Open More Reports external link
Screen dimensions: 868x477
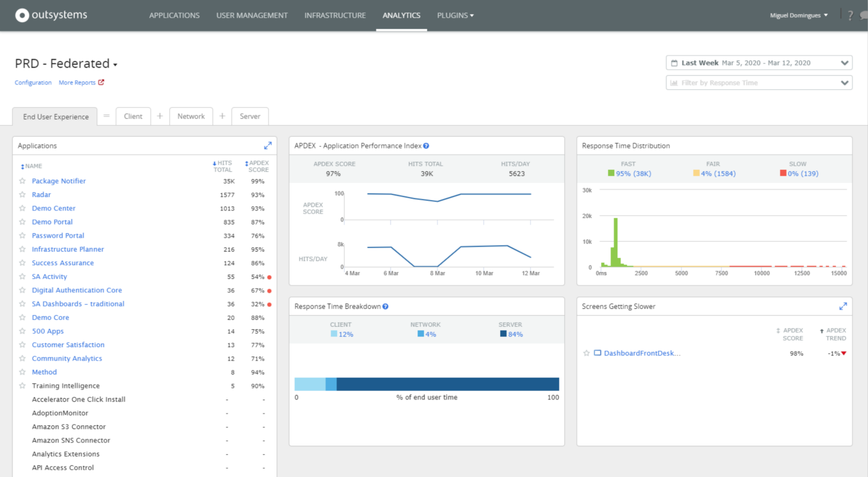[x=81, y=82]
